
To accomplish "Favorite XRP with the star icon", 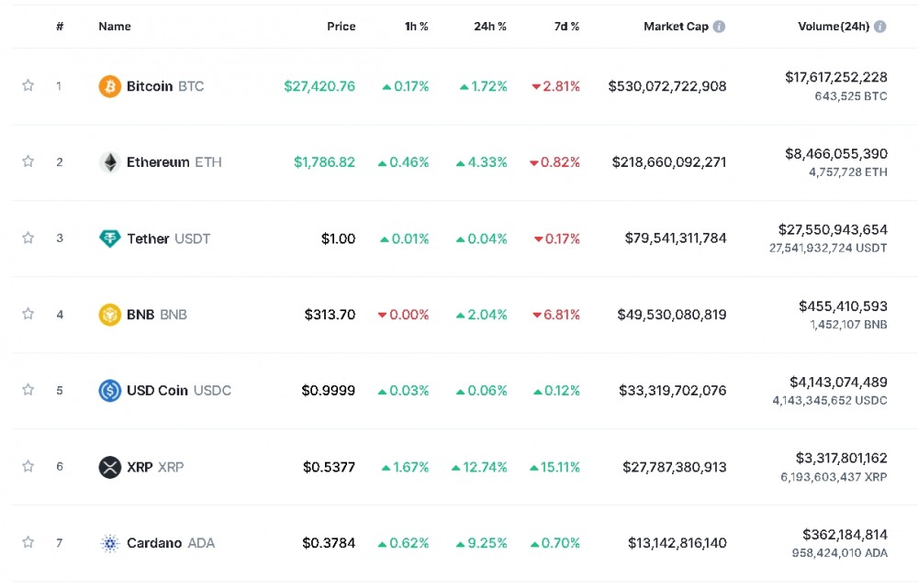I will pyautogui.click(x=28, y=467).
